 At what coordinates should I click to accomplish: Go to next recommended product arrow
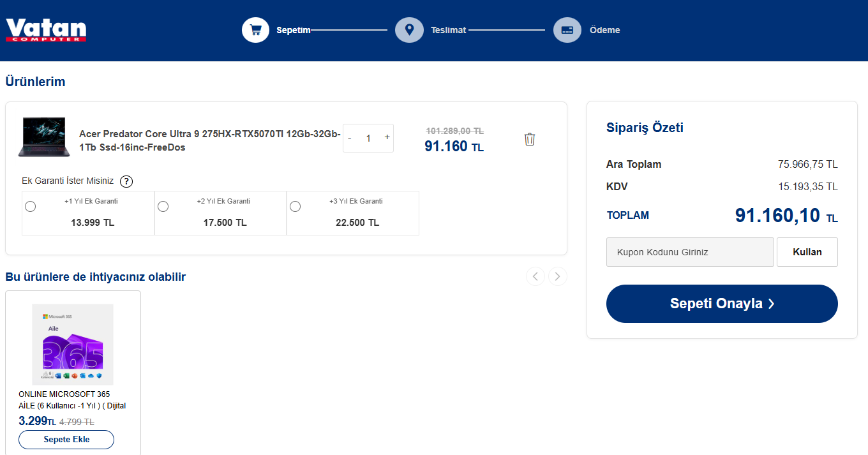pos(558,276)
